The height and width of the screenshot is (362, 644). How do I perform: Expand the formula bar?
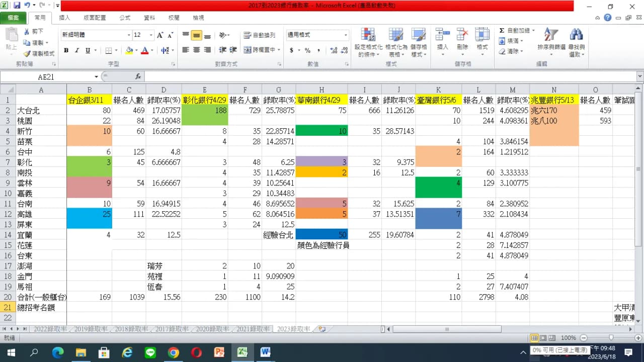click(640, 76)
